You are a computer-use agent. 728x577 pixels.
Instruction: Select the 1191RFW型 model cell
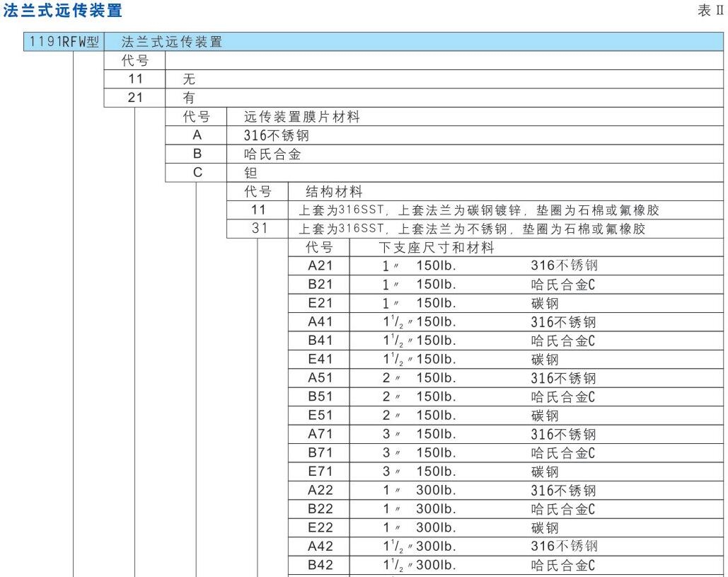pyautogui.click(x=64, y=42)
